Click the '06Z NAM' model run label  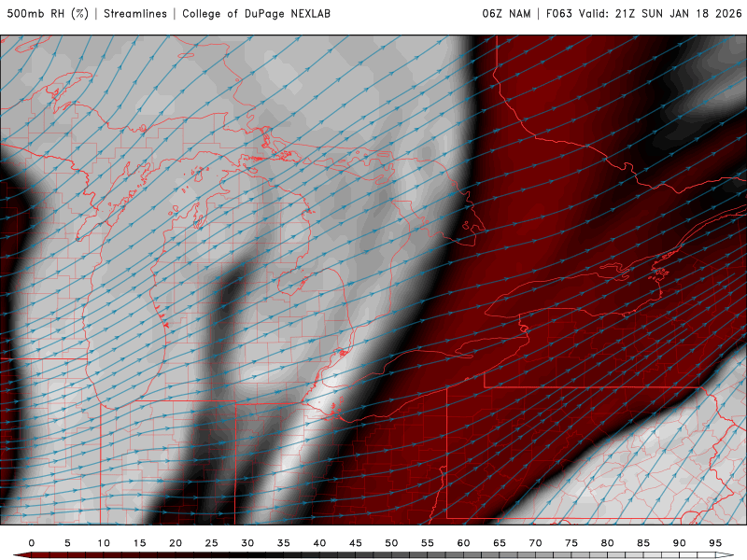(506, 14)
